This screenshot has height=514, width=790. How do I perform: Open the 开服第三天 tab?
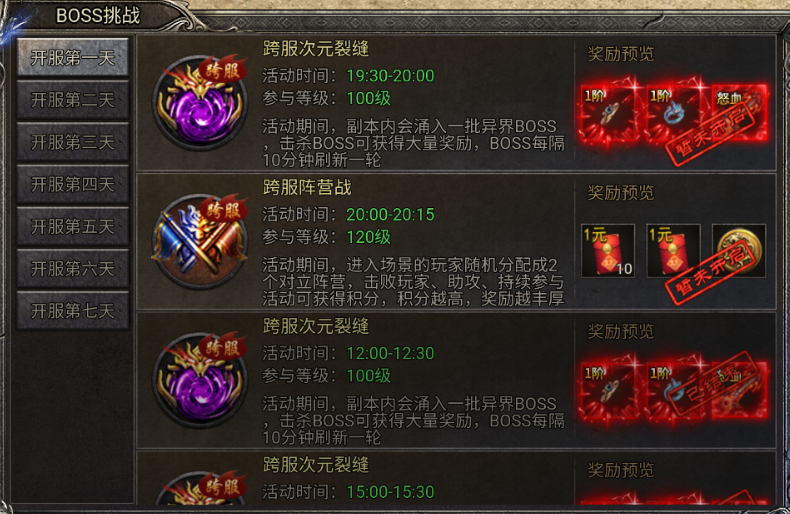click(x=73, y=142)
